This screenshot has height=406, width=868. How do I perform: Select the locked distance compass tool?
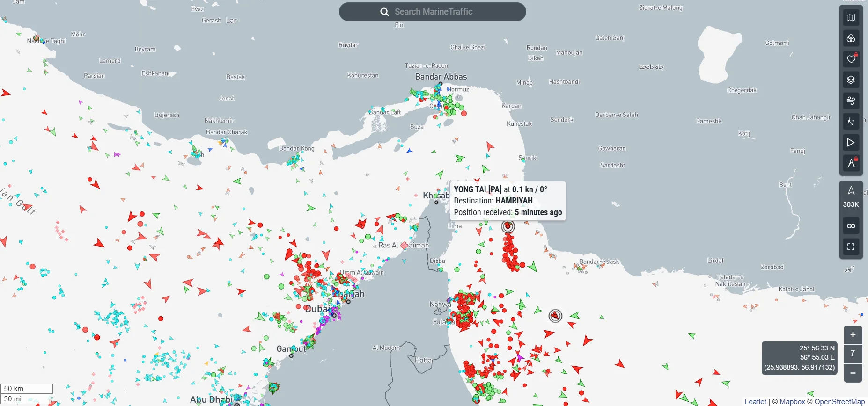coord(851,163)
